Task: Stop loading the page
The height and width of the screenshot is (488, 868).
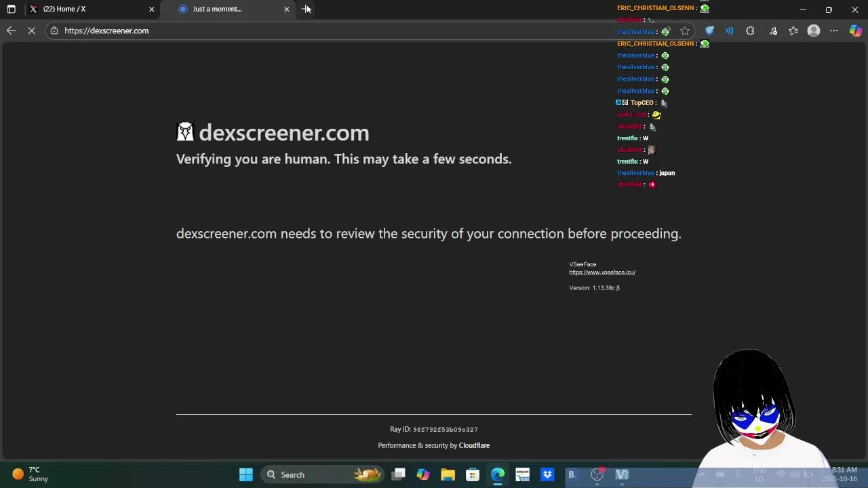Action: tap(31, 30)
